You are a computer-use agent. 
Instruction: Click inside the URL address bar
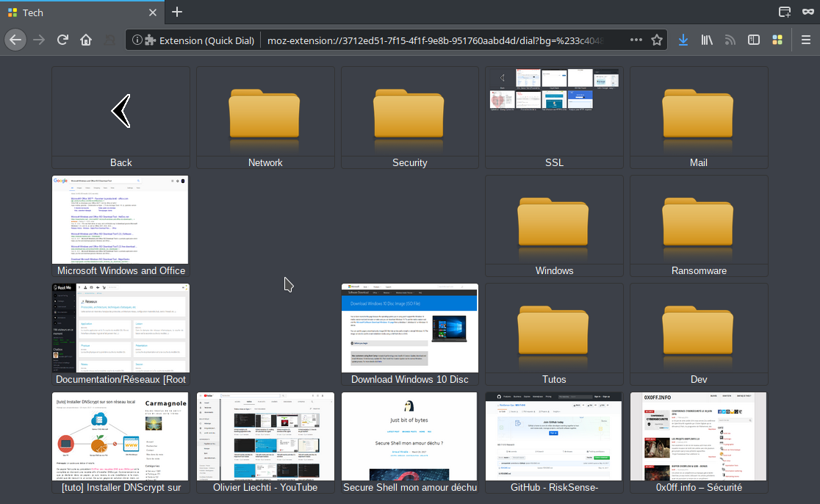point(441,40)
